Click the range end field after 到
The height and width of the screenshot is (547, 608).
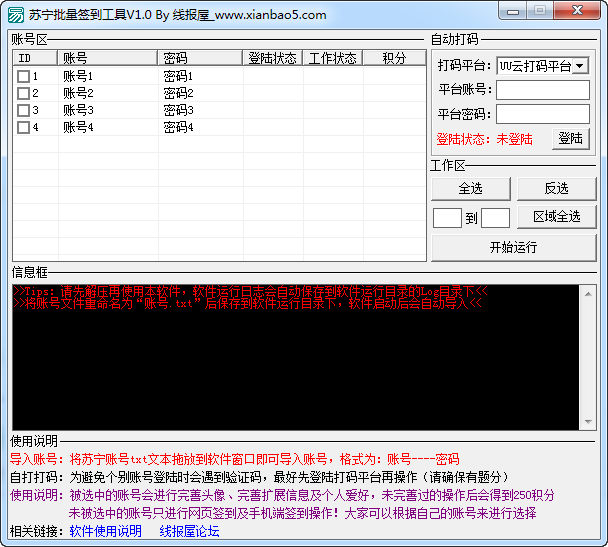[x=495, y=218]
